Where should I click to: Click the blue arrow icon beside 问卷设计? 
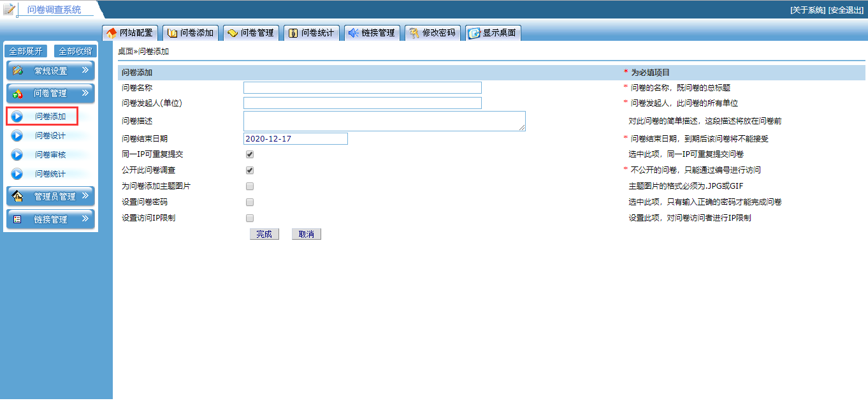click(17, 135)
